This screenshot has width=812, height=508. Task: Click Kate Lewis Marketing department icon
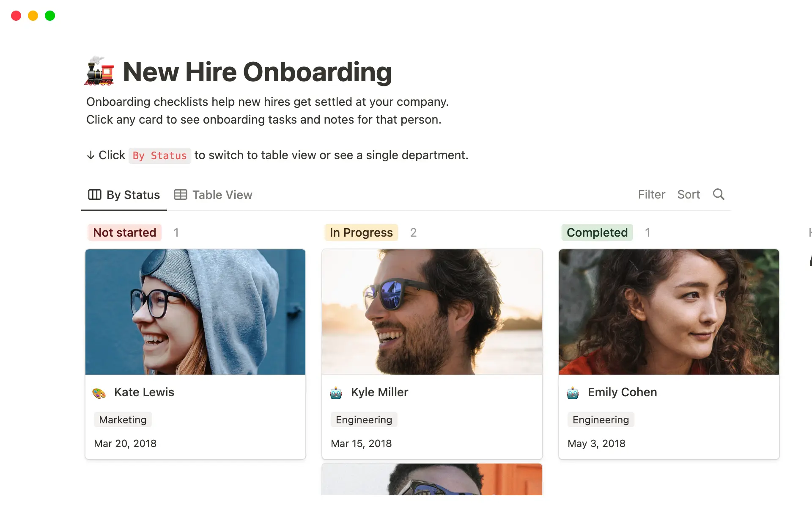coord(99,392)
